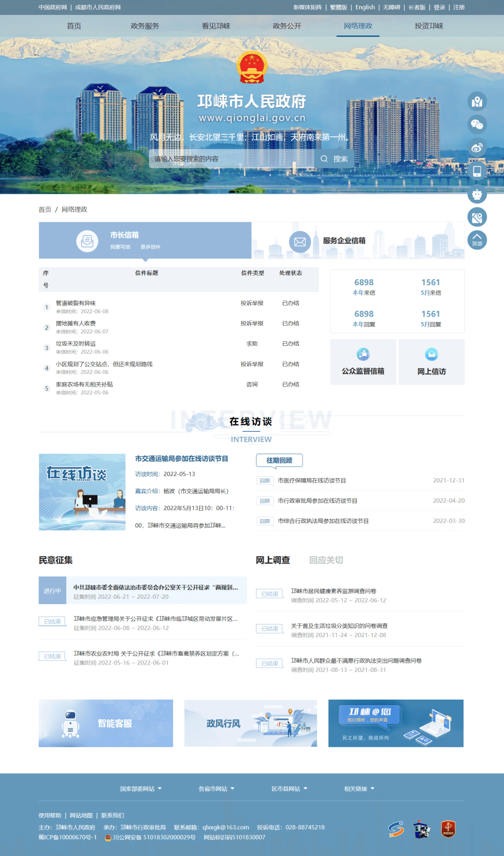Image resolution: width=504 pixels, height=856 pixels.
Task: Click the 更多信件 link
Action: pos(150,247)
